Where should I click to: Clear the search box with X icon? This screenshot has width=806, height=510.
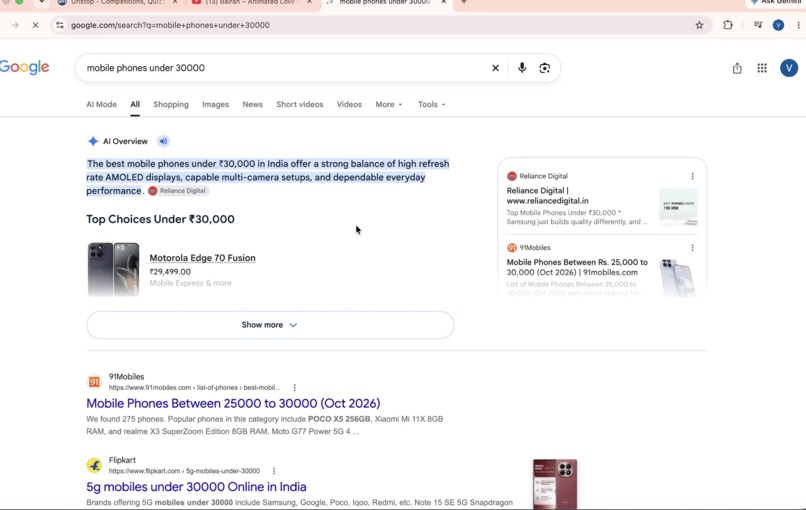(496, 68)
